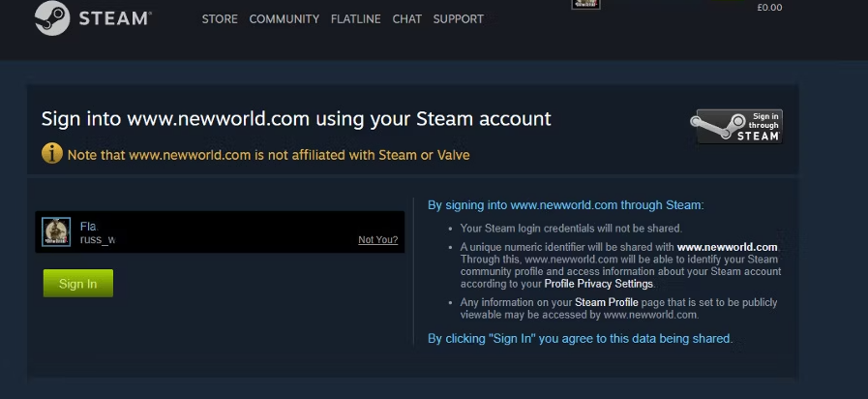
Task: Click the russ_w username text
Action: pos(98,240)
